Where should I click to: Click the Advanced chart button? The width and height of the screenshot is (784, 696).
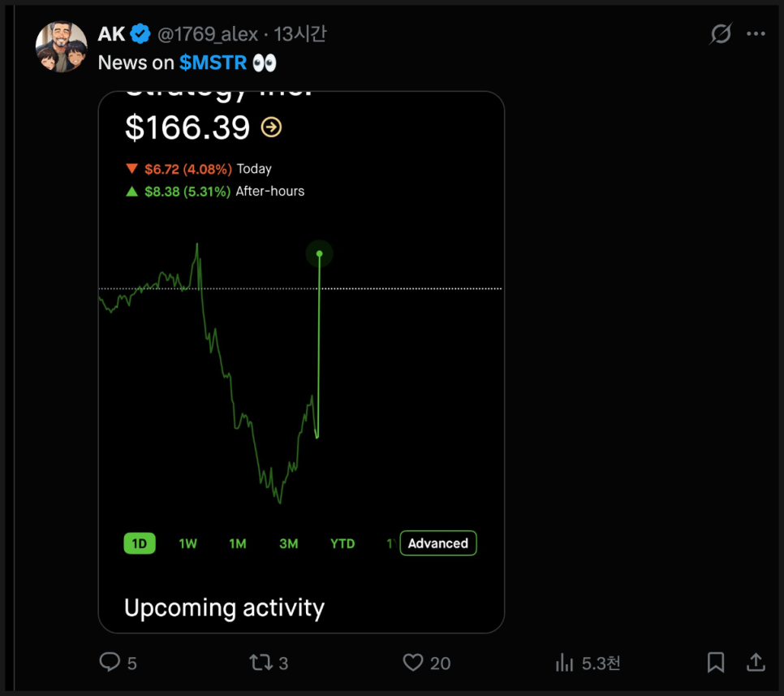(x=438, y=543)
